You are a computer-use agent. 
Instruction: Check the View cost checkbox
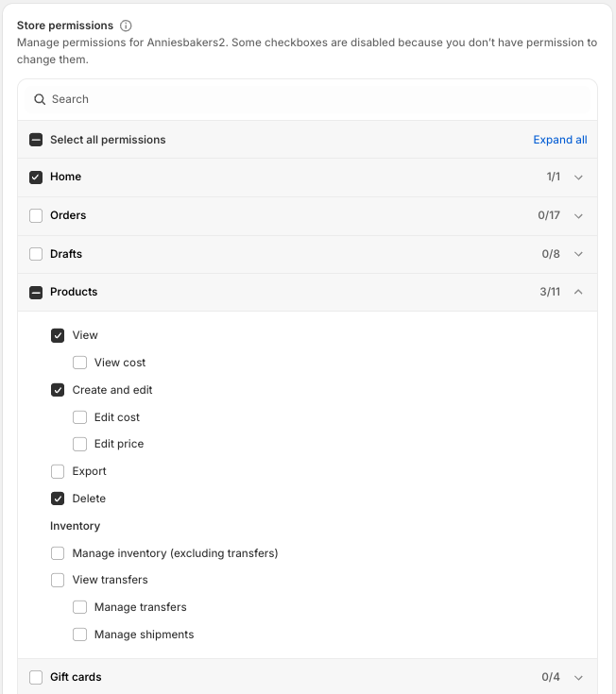pos(80,363)
